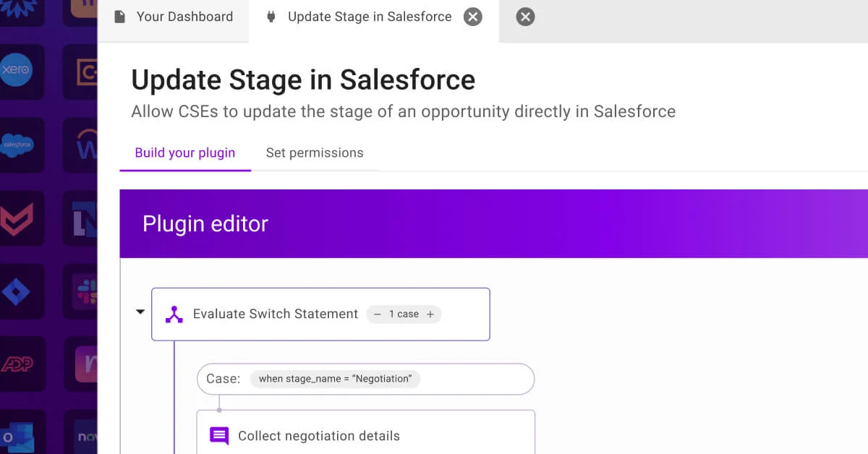Click the Evaluate Switch Statement label
The width and height of the screenshot is (868, 454).
[x=276, y=314]
